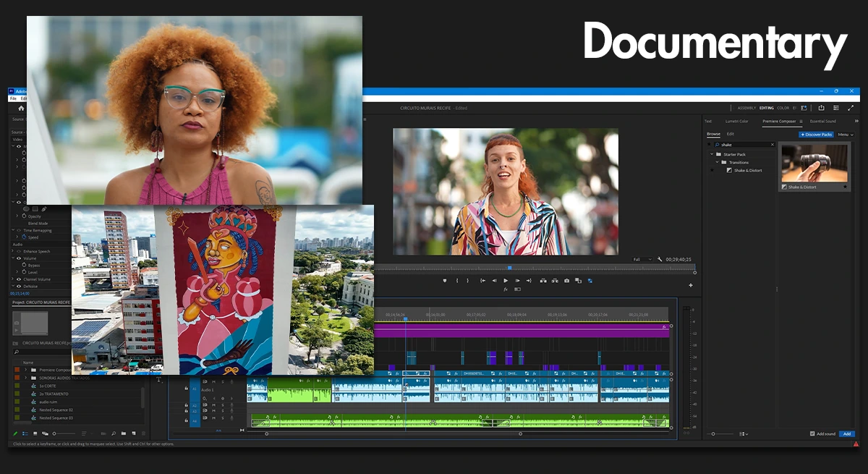Open the Lumetri Color panel tab
868x474 pixels.
click(x=737, y=121)
